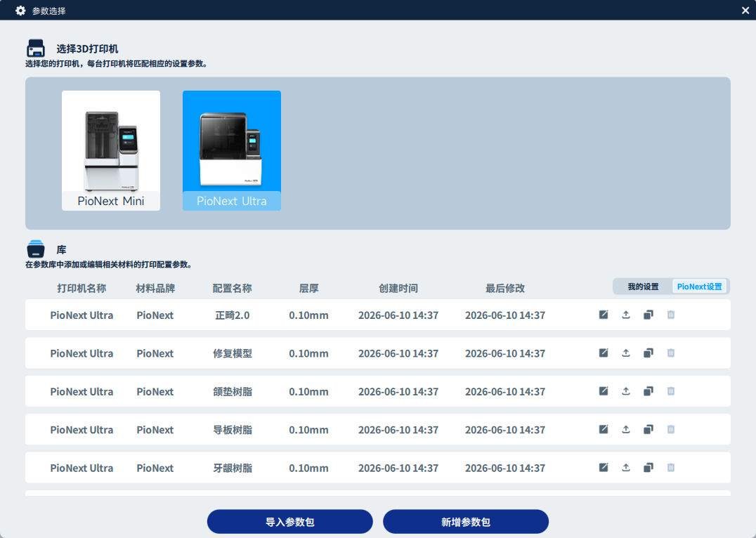Image resolution: width=756 pixels, height=538 pixels.
Task: Click the 打印机名称 column header
Action: click(x=82, y=288)
